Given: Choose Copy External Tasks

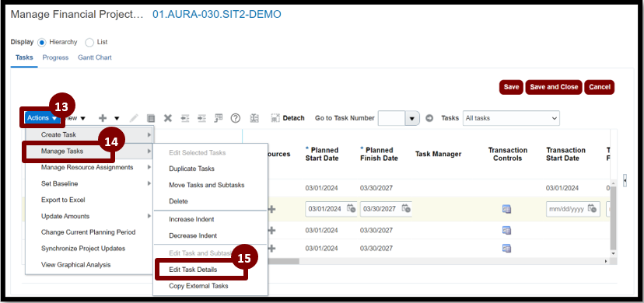Looking at the screenshot, I should click(210, 286).
